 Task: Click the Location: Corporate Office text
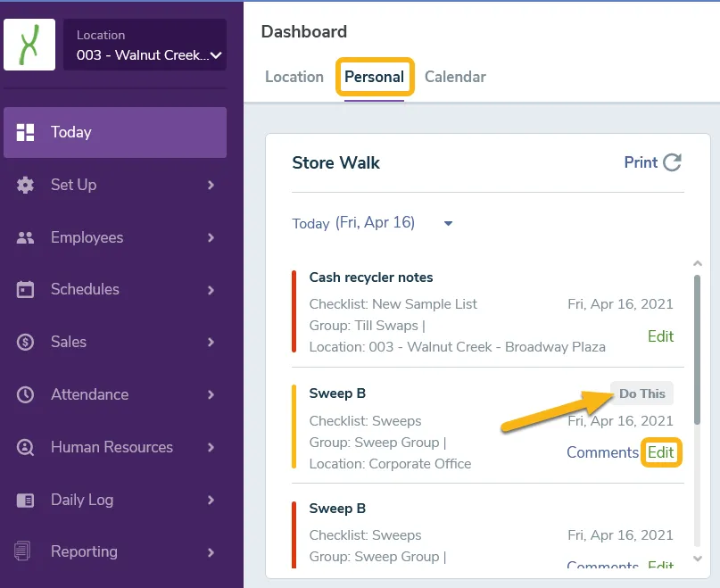pyautogui.click(x=390, y=464)
